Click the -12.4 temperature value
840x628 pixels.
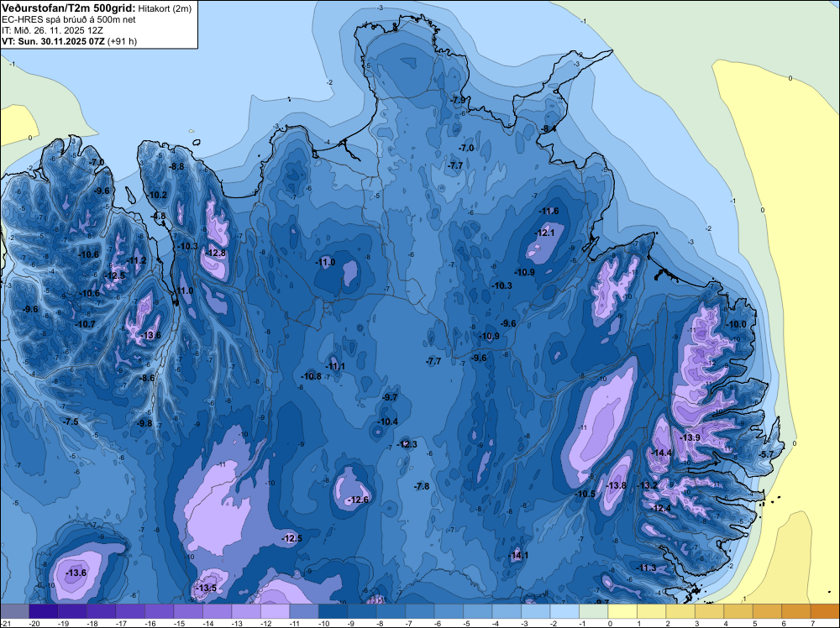coord(660,508)
